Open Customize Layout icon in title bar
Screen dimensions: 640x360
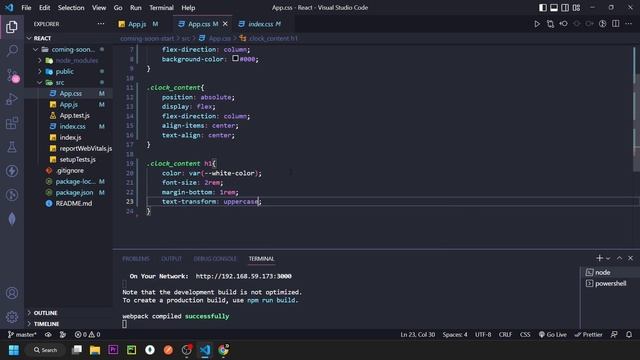pos(576,8)
